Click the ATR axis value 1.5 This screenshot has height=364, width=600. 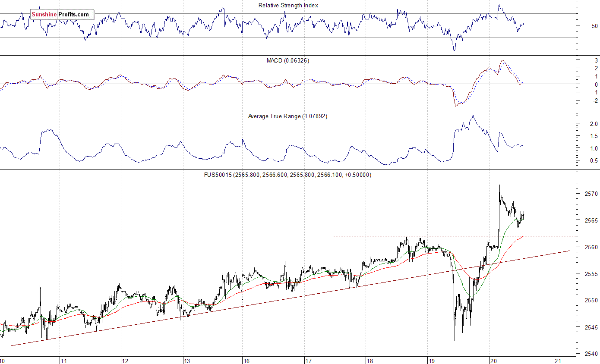(594, 136)
